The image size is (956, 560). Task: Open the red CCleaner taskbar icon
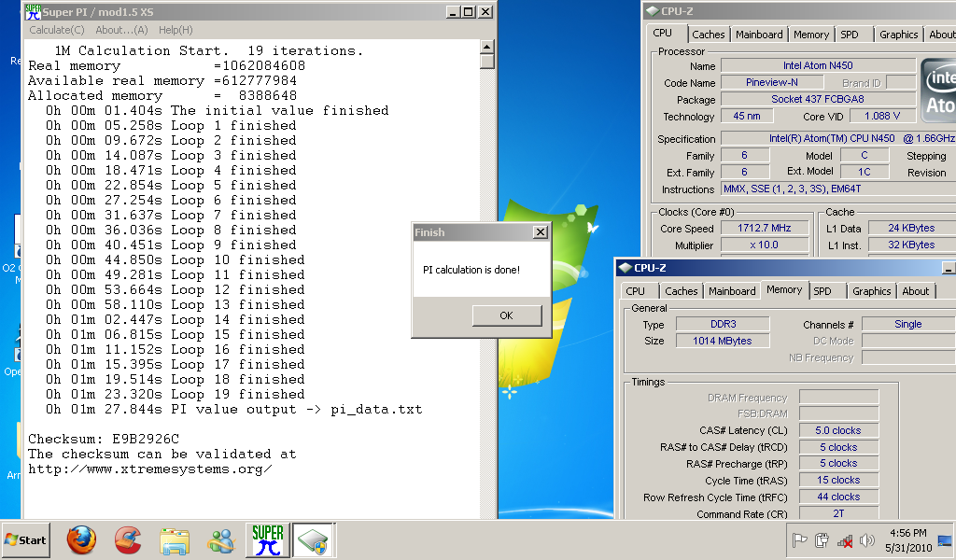pos(128,539)
